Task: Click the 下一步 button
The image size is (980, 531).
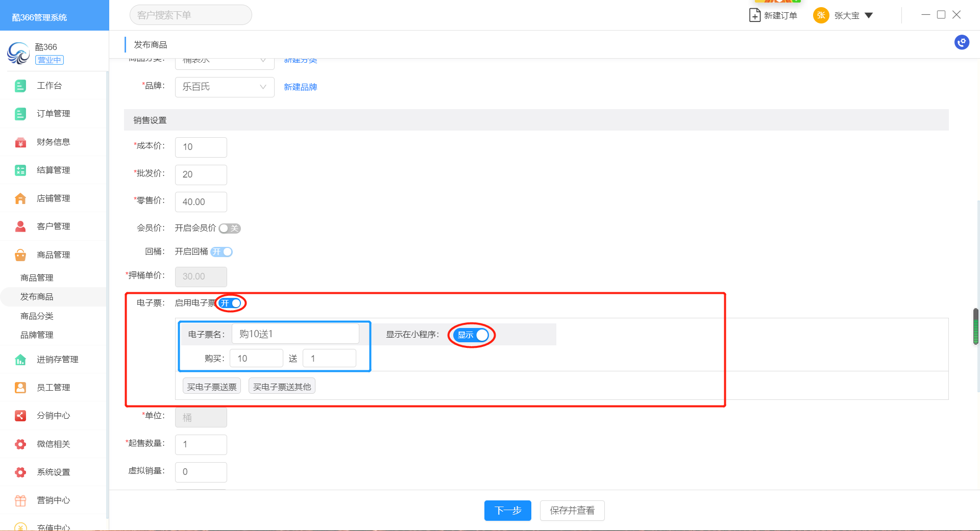Action: click(x=507, y=511)
